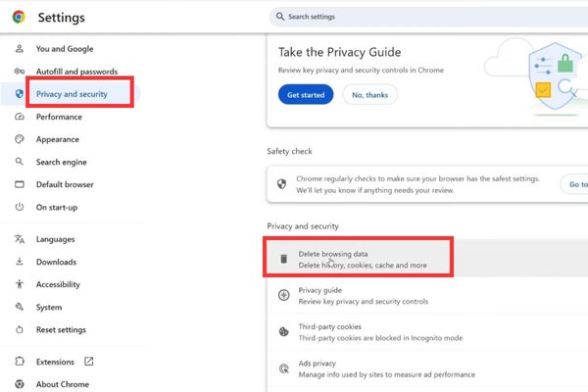Click the Settings page title
Viewport: 588px width, 392px height.
(61, 18)
